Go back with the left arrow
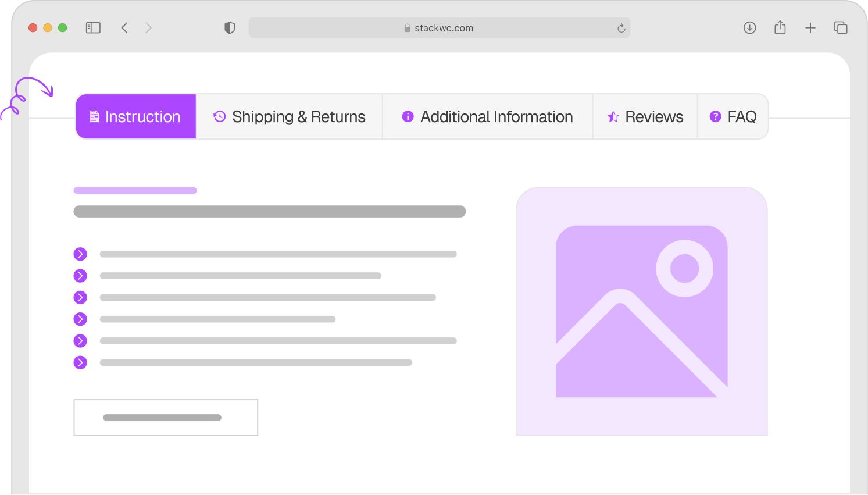Image resolution: width=868 pixels, height=495 pixels. click(124, 28)
